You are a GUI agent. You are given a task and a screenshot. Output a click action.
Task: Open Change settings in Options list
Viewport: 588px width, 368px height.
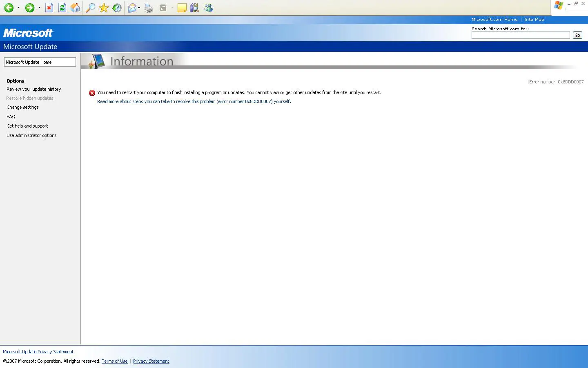click(x=22, y=107)
